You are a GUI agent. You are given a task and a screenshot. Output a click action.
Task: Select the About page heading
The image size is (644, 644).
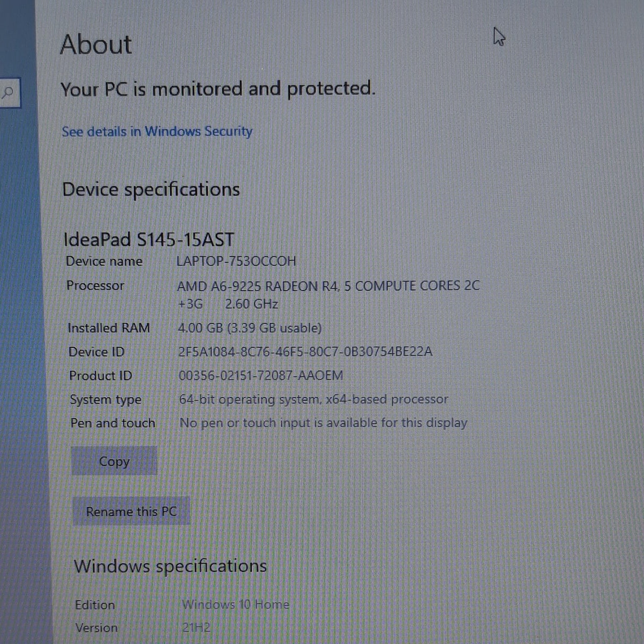[96, 45]
